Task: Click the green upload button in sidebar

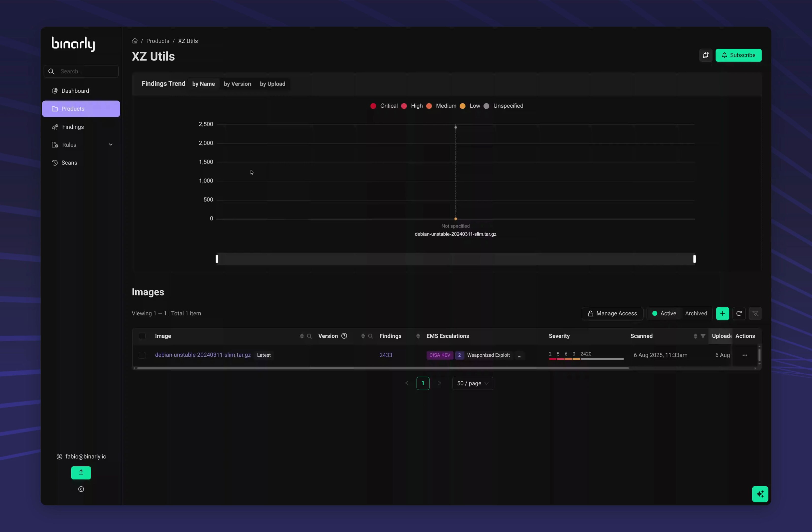Action: (x=81, y=472)
